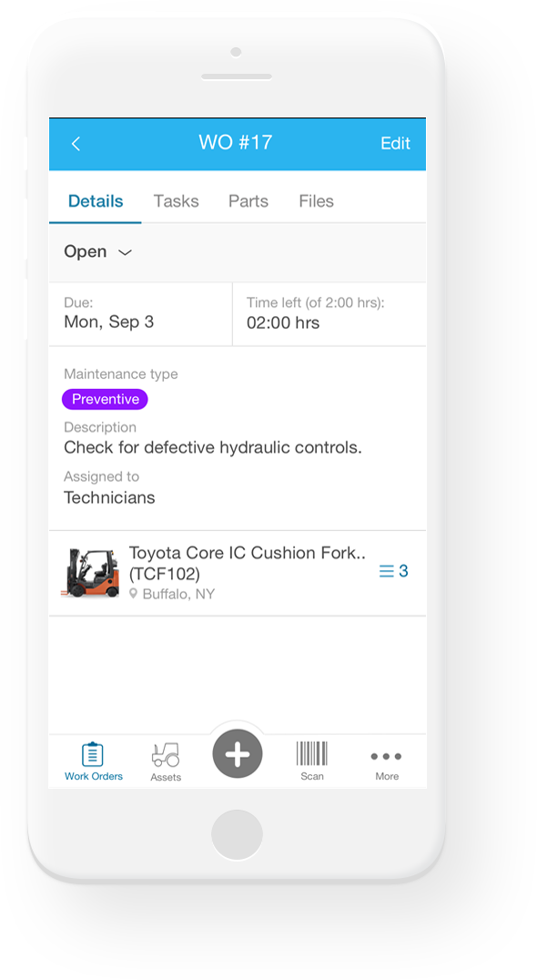Tap the due date Mon, Sep 3
537x980 pixels.
point(109,322)
